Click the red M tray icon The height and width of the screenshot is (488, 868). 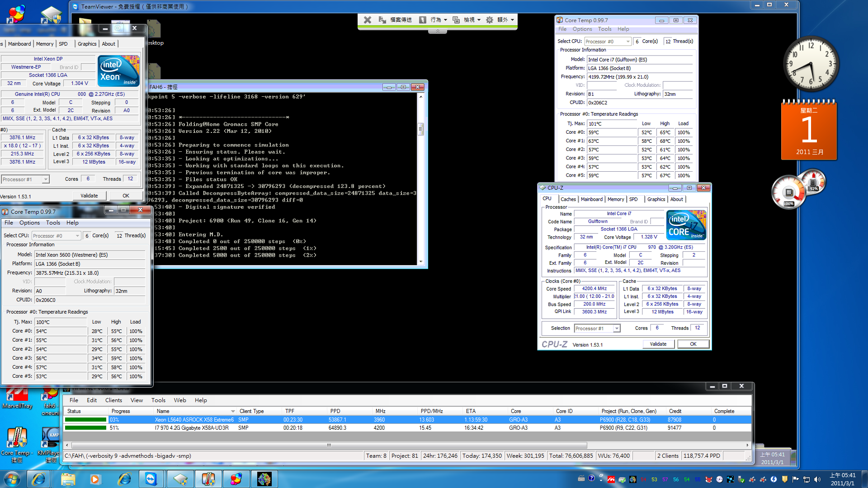point(611,479)
